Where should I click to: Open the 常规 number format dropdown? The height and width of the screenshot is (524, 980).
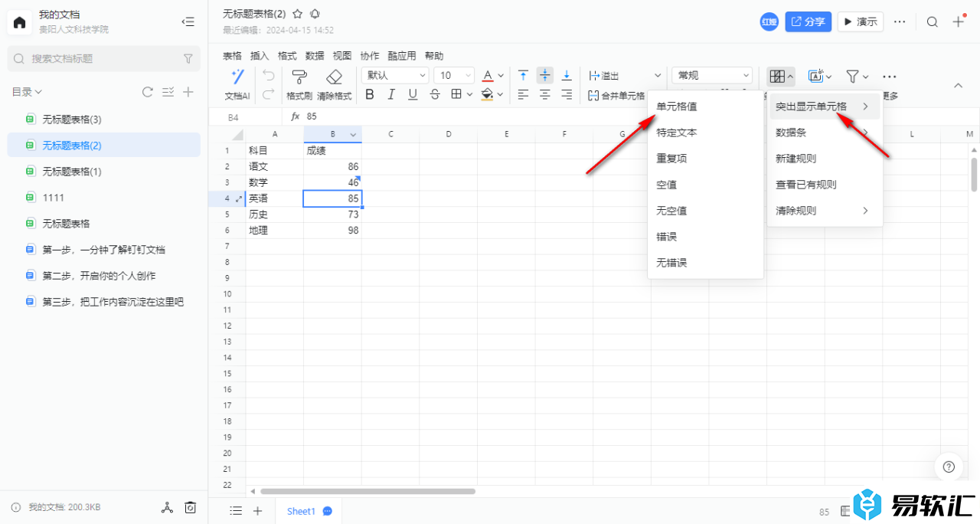point(712,75)
